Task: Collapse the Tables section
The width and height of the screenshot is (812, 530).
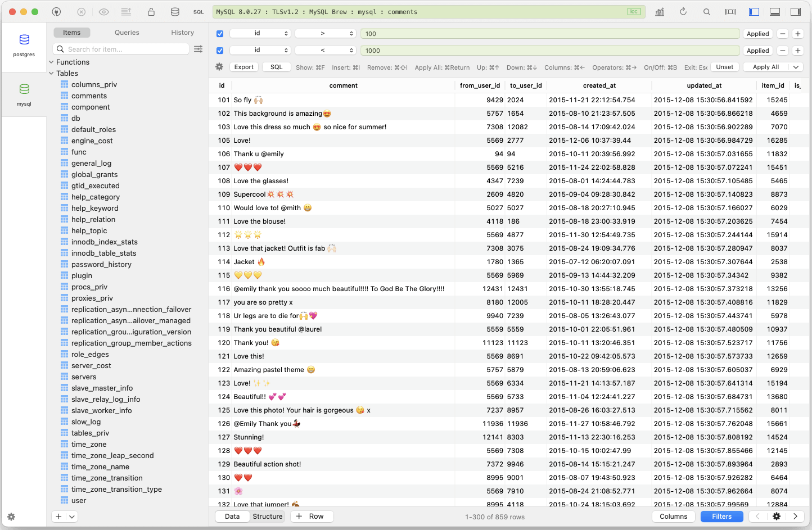Action: pyautogui.click(x=51, y=74)
